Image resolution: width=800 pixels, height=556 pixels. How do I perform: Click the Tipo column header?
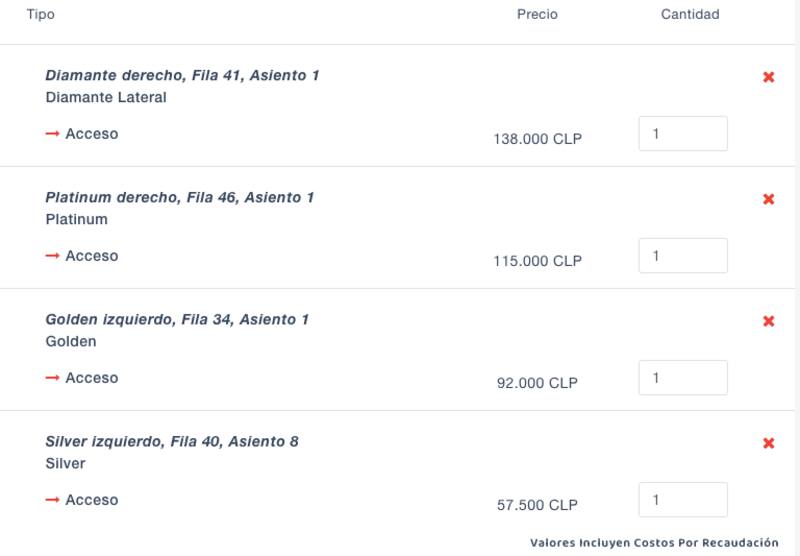coord(41,15)
